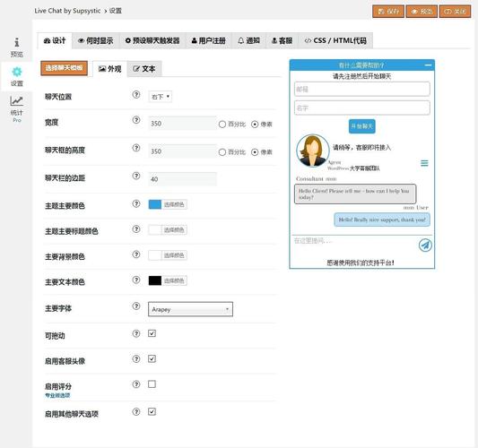Click help icon next to 主题主要标题颜色
The height and width of the screenshot is (448, 478).
pos(136,229)
